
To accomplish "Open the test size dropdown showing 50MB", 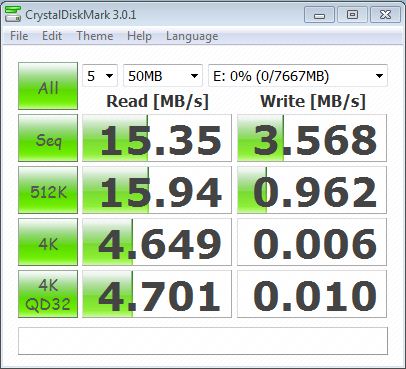I will point(163,76).
